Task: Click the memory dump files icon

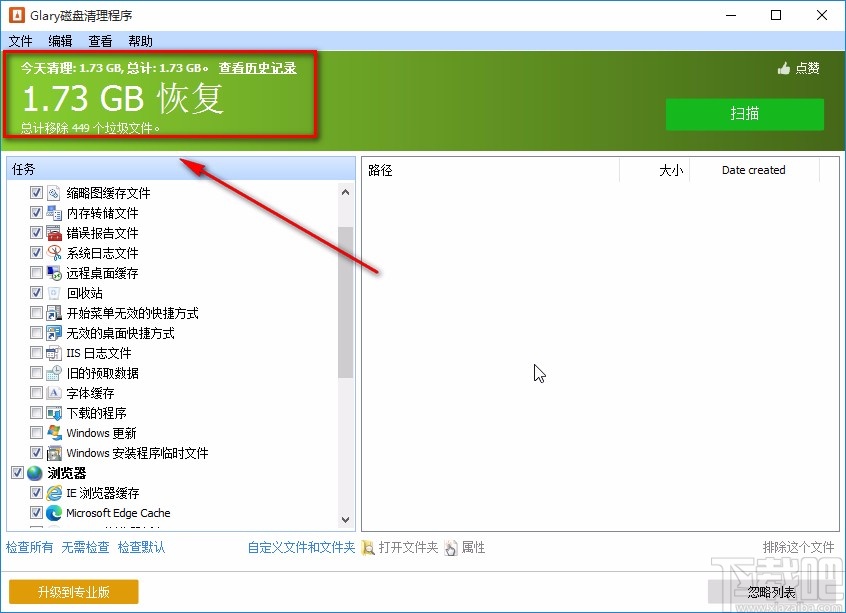Action: point(53,213)
